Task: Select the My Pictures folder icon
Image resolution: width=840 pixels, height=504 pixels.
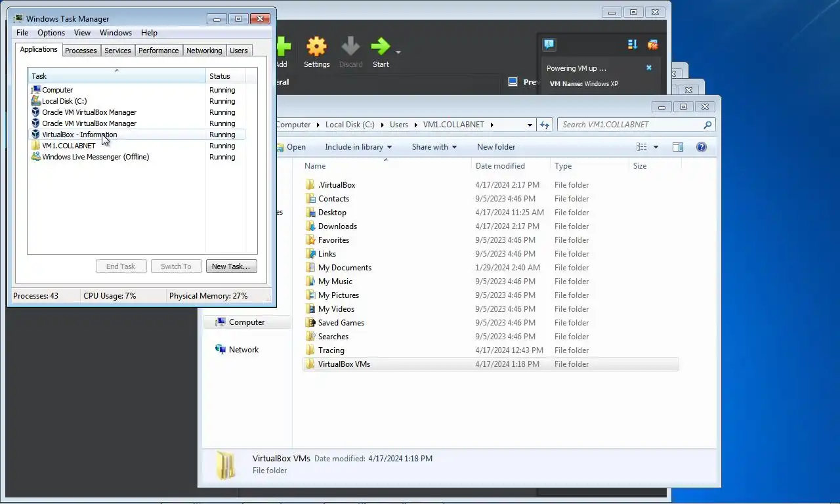Action: coord(310,295)
